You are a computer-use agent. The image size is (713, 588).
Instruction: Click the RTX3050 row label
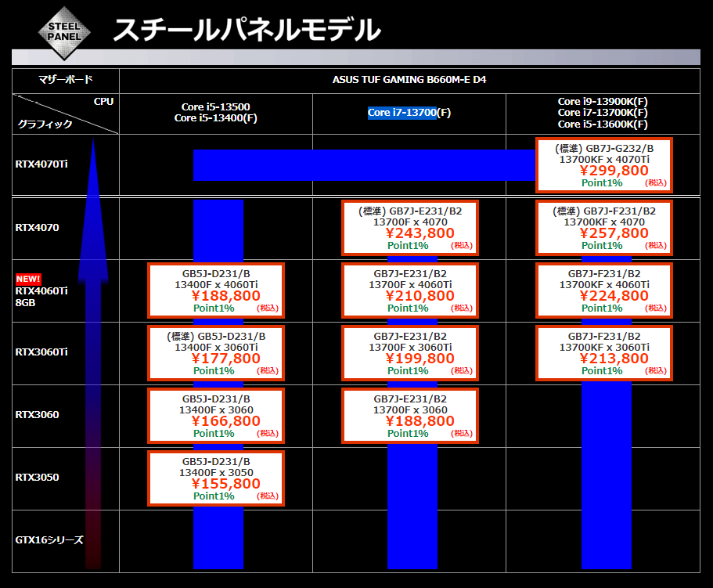tap(37, 478)
